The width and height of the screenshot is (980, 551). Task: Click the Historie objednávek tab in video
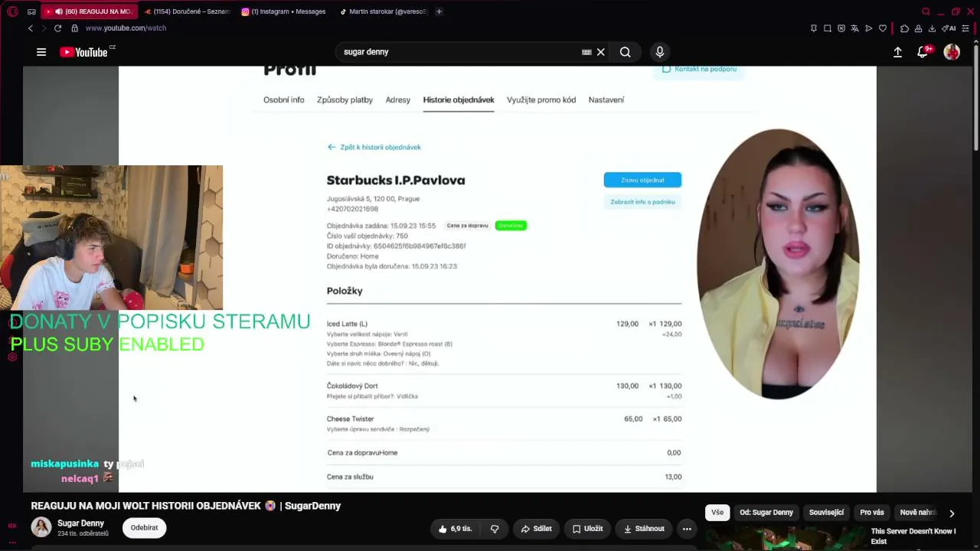(459, 99)
